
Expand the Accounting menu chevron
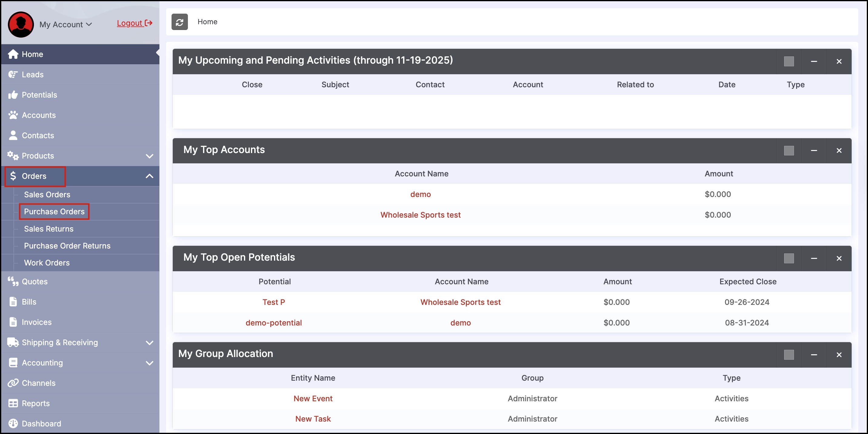pyautogui.click(x=149, y=363)
